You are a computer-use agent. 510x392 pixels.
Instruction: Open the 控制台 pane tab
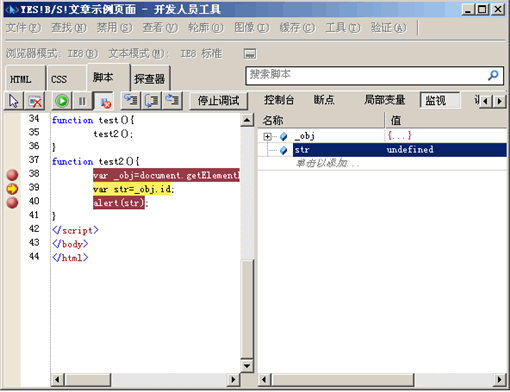pyautogui.click(x=279, y=100)
